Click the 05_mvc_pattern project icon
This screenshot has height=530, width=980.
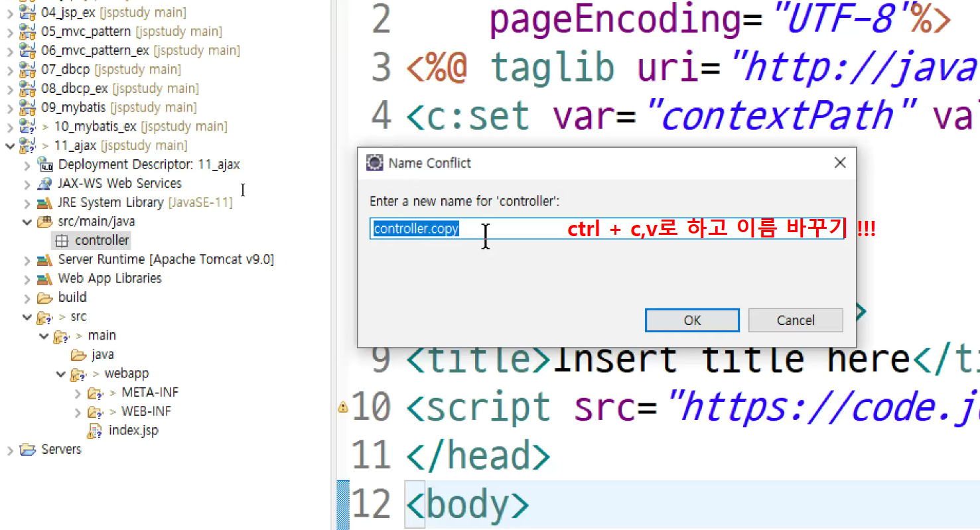pos(27,31)
